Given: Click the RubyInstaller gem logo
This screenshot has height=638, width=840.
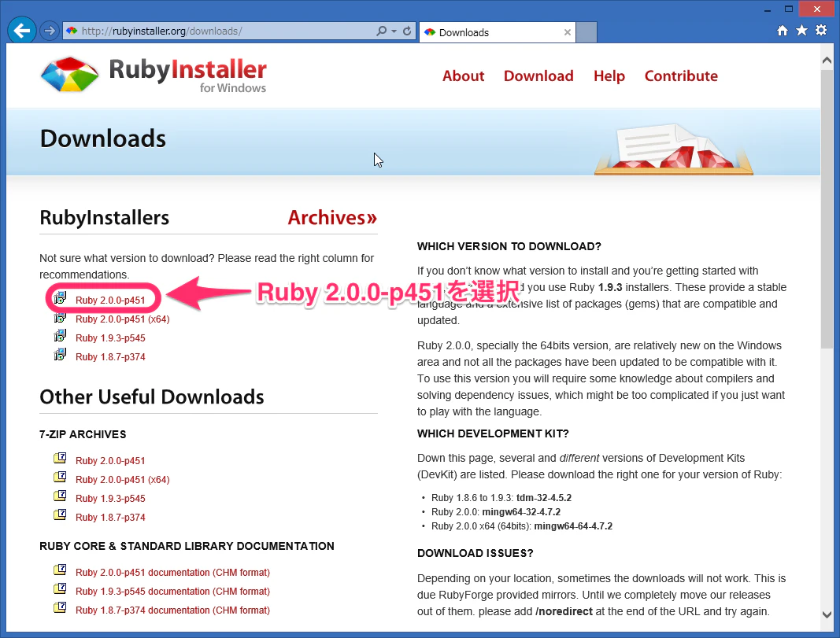Looking at the screenshot, I should (69, 74).
